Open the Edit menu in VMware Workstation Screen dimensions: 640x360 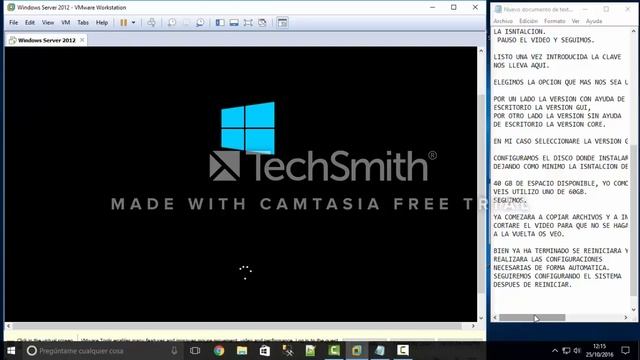point(30,22)
